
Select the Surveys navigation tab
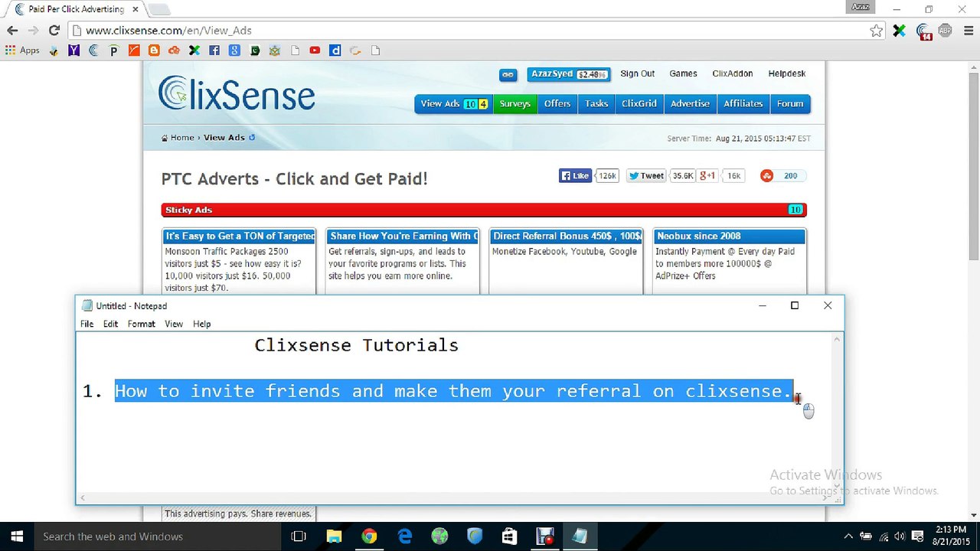tap(514, 104)
